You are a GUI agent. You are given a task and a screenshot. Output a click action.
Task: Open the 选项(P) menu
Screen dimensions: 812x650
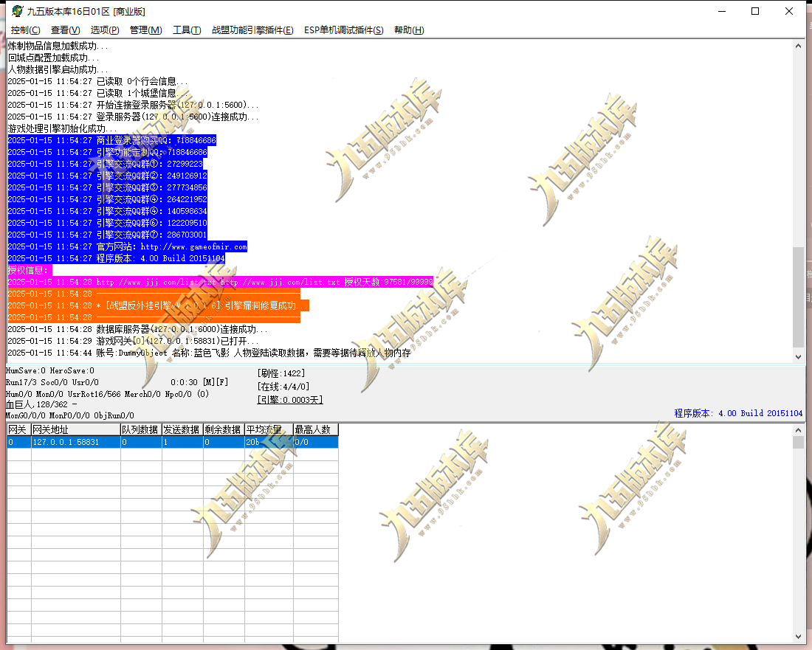[105, 30]
